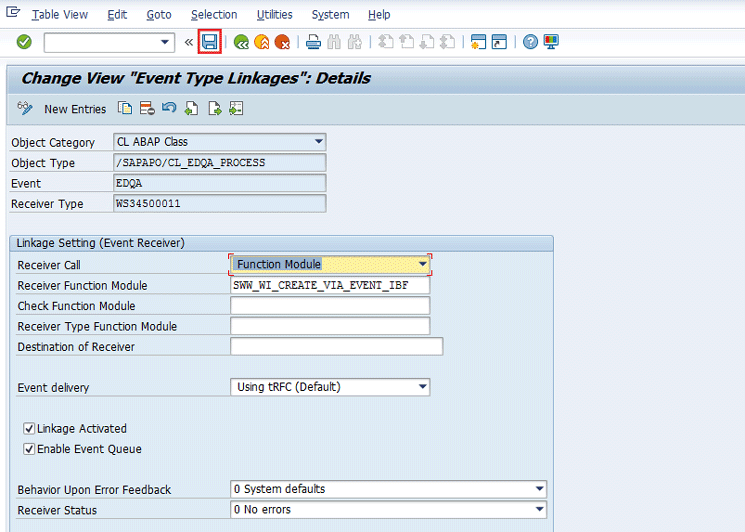Click the Copy As icon

pyautogui.click(x=125, y=108)
